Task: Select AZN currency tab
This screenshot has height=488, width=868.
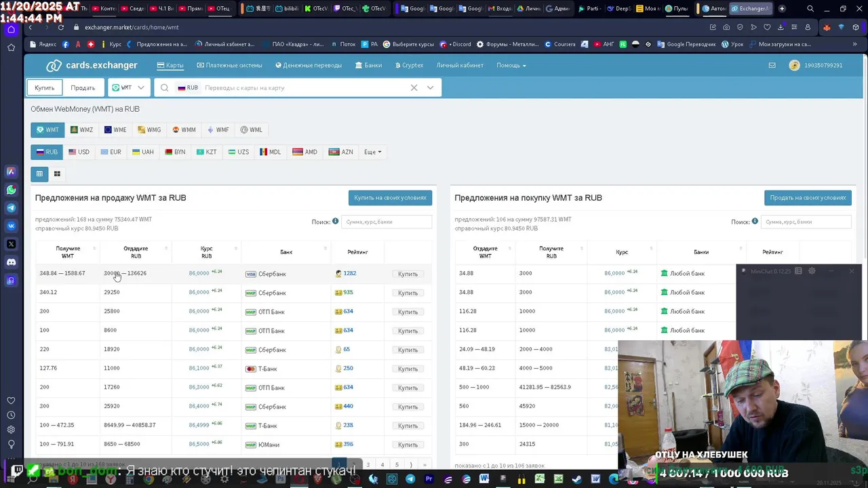Action: (x=341, y=152)
